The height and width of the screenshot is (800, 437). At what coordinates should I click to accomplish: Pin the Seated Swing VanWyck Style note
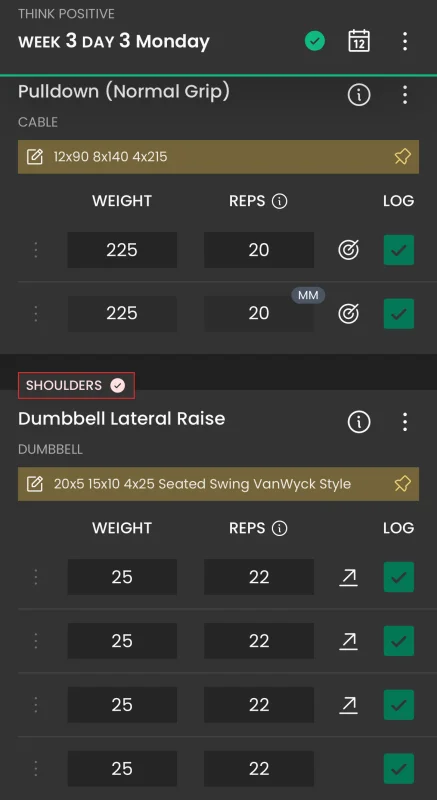(x=402, y=484)
